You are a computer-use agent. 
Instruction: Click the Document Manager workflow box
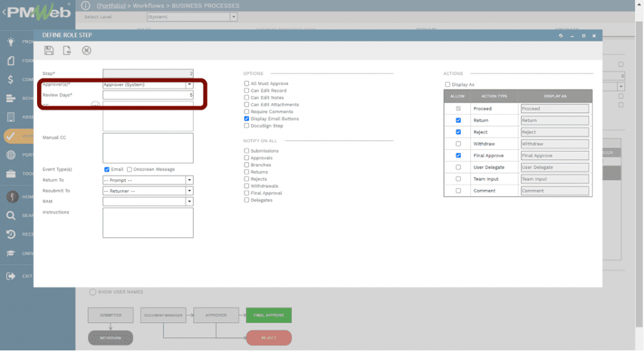pos(163,315)
